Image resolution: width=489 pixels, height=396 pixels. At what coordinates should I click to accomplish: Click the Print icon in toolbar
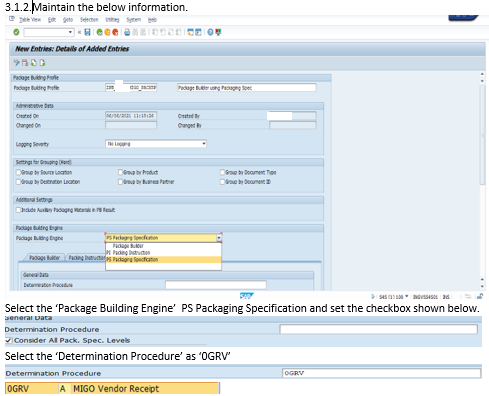click(x=127, y=32)
